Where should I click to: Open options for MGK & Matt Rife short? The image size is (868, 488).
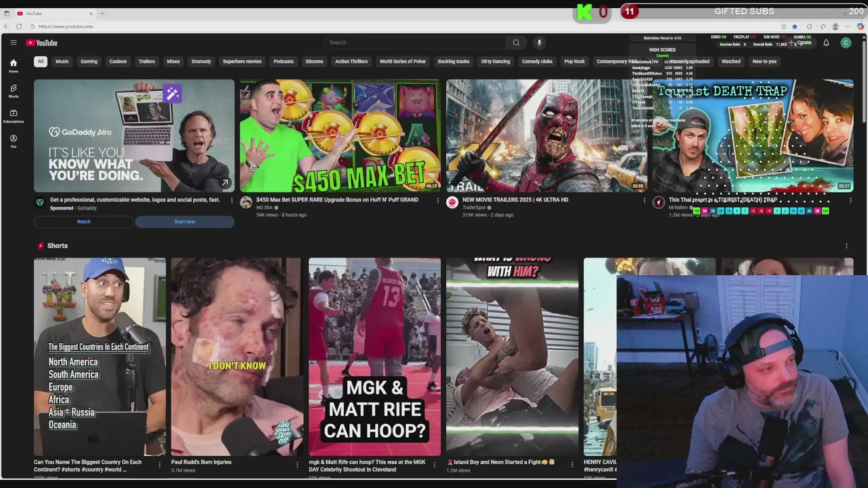click(x=435, y=465)
